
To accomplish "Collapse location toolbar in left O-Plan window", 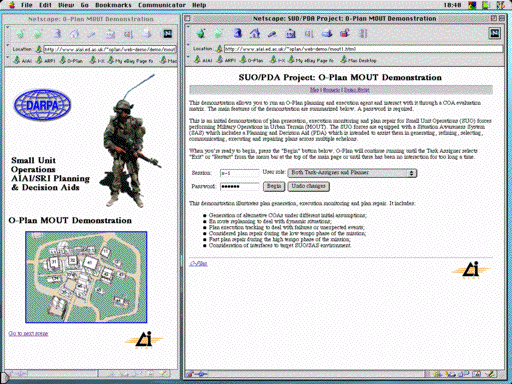I will pyautogui.click(x=8, y=44).
